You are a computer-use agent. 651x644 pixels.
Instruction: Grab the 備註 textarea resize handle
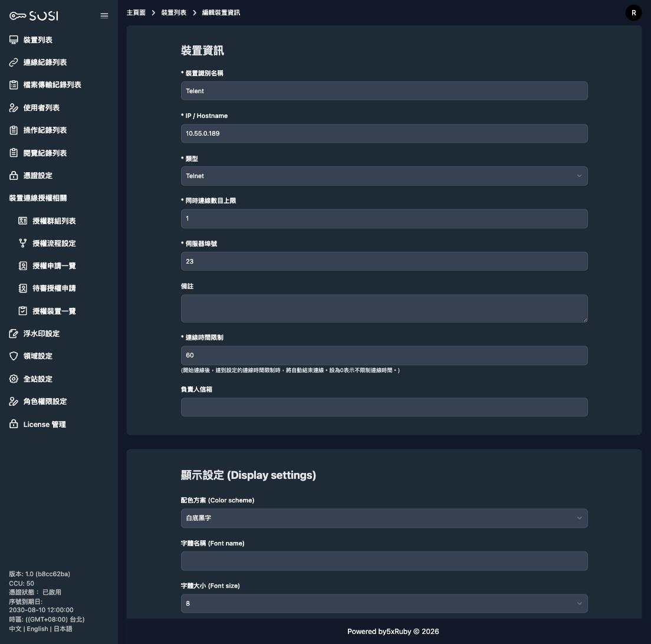point(585,320)
